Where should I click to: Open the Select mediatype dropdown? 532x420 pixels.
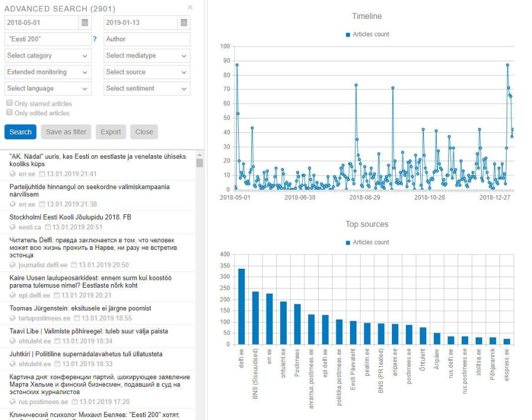pos(147,56)
